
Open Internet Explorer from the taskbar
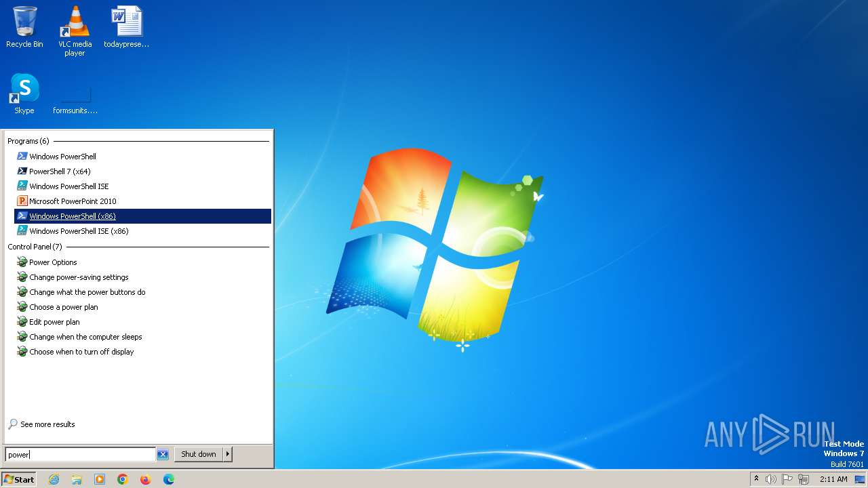(x=54, y=479)
